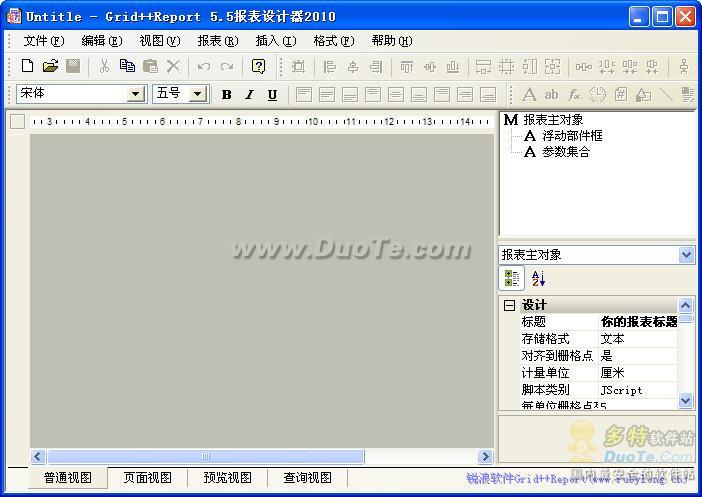Select 参数集合 in object tree
The height and width of the screenshot is (497, 702).
[566, 152]
